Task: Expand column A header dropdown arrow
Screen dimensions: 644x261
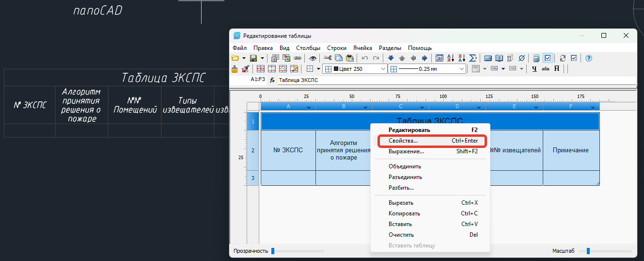Action: click(309, 108)
